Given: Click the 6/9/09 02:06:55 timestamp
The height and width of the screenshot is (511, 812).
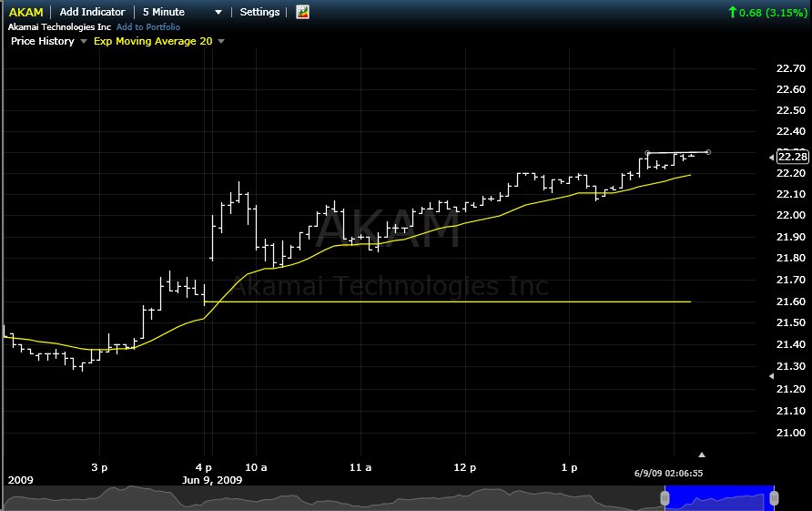Looking at the screenshot, I should pos(668,473).
